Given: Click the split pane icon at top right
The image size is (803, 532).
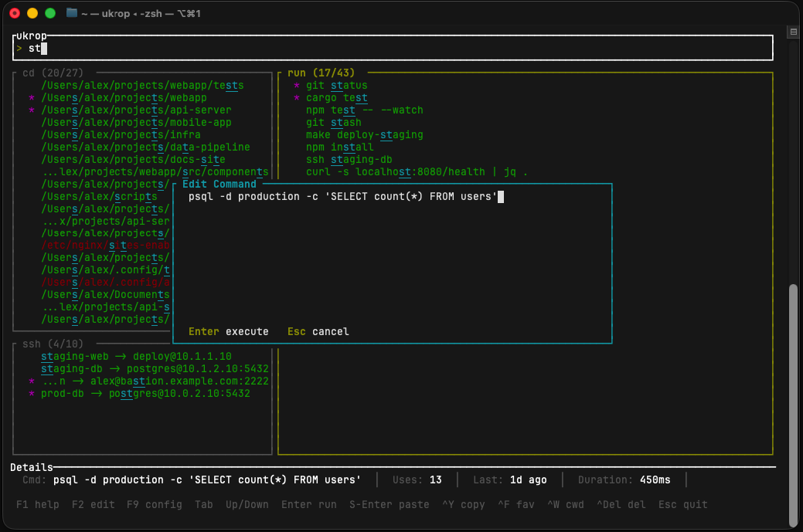Looking at the screenshot, I should 793,32.
